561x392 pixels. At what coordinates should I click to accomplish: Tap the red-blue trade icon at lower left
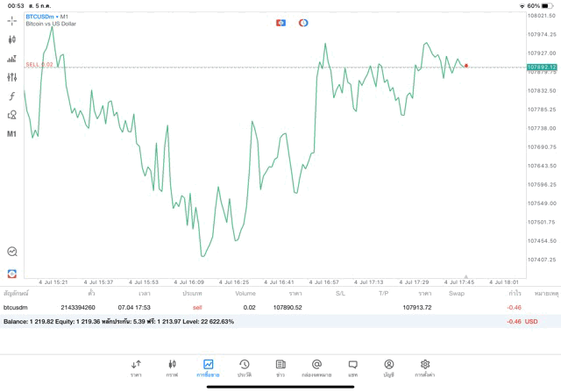[x=12, y=274]
